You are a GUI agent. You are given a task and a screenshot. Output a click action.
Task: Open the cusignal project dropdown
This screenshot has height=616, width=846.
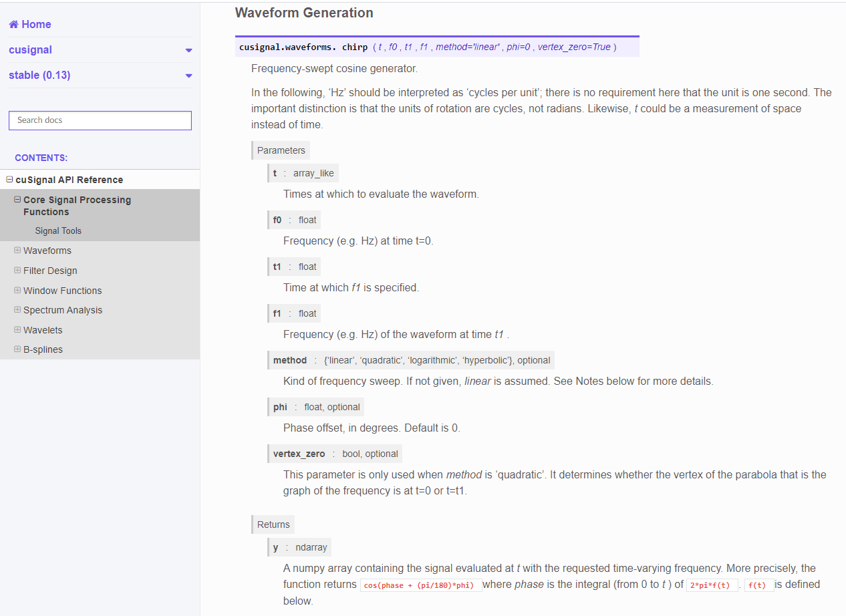tap(188, 49)
